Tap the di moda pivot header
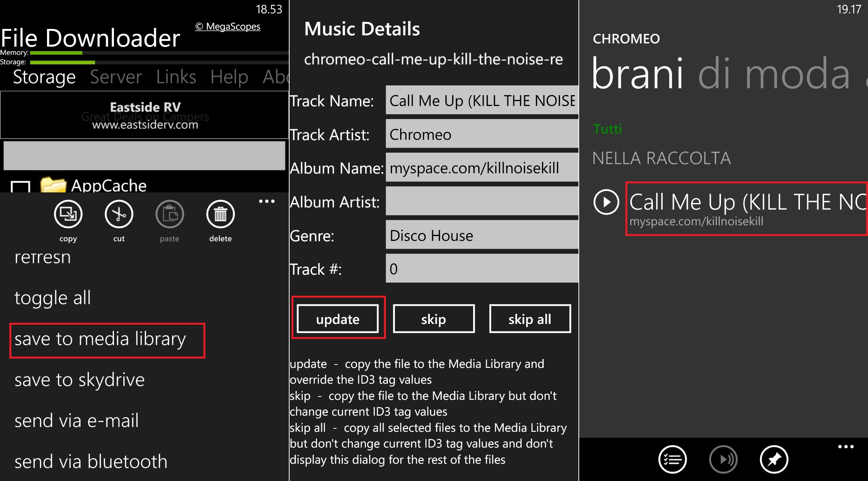The image size is (868, 481). (774, 74)
